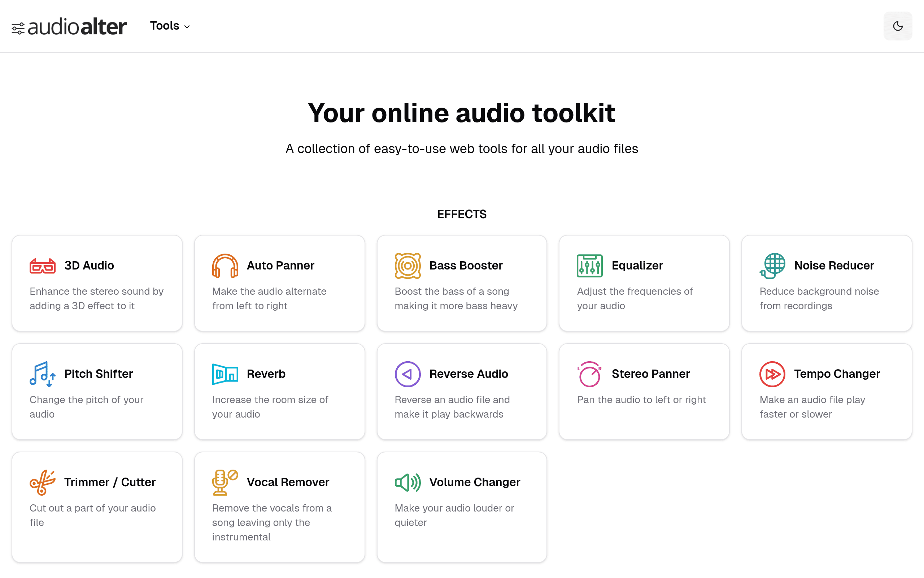This screenshot has height=578, width=924.
Task: Click 'Enhance the stereo sound by adding a 3D effect' text
Action: (x=97, y=298)
